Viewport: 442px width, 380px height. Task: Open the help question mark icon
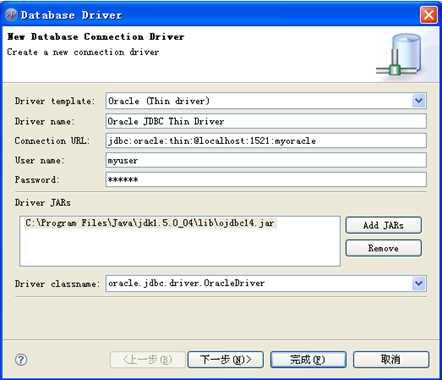pyautogui.click(x=21, y=360)
